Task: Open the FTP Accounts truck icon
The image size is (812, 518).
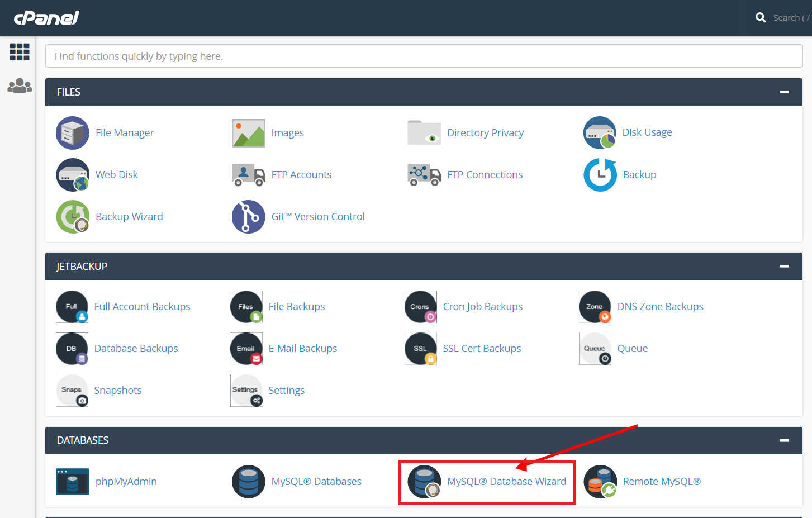Action: (x=248, y=175)
